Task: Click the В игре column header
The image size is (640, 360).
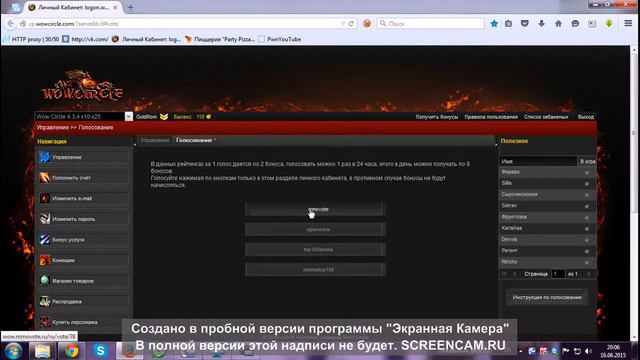Action: pos(587,162)
